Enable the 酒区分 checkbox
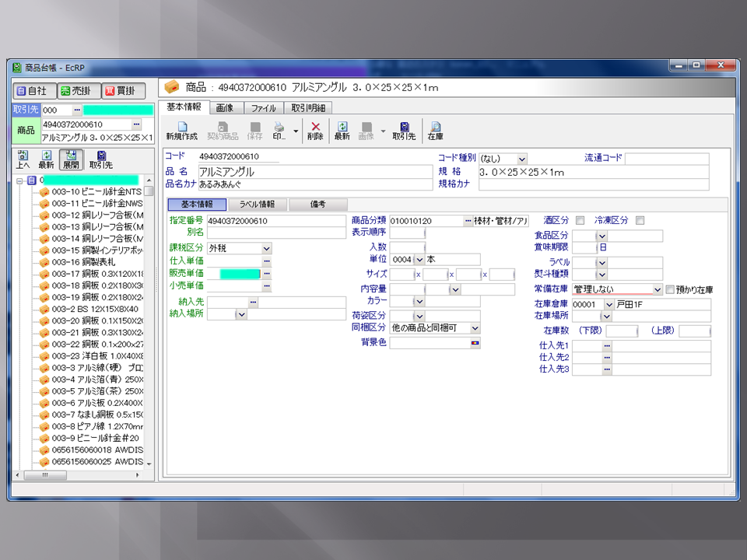 (580, 221)
